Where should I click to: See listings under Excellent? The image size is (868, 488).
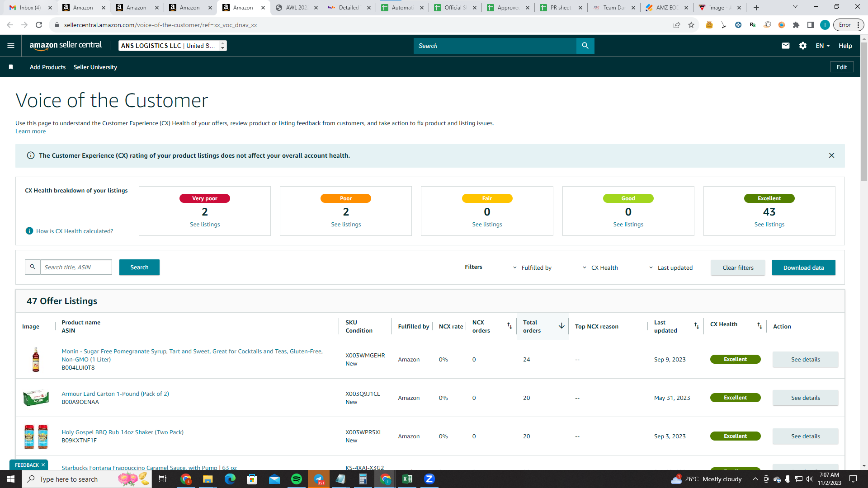[x=769, y=225]
